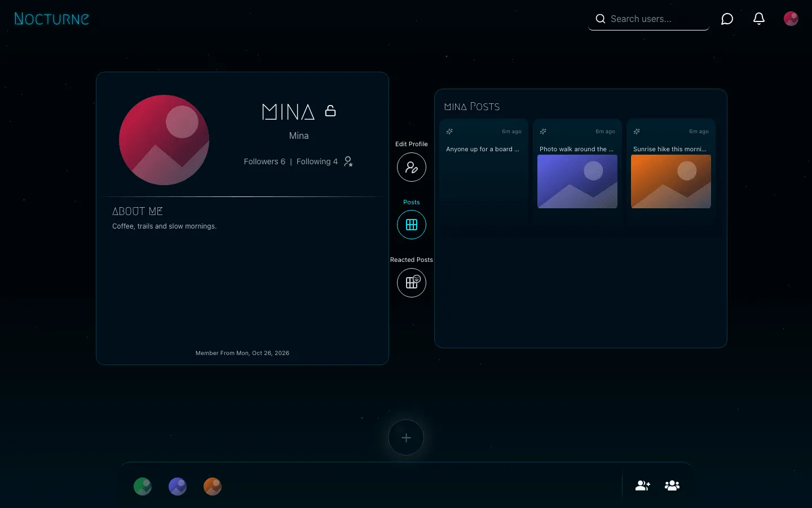The height and width of the screenshot is (508, 812).
Task: Open the notifications bell
Action: pos(759,19)
